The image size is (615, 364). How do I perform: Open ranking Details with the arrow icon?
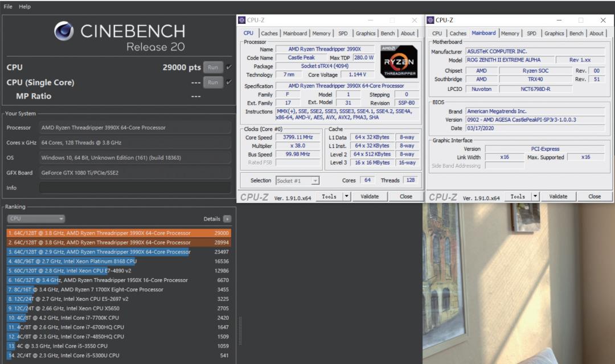[227, 219]
